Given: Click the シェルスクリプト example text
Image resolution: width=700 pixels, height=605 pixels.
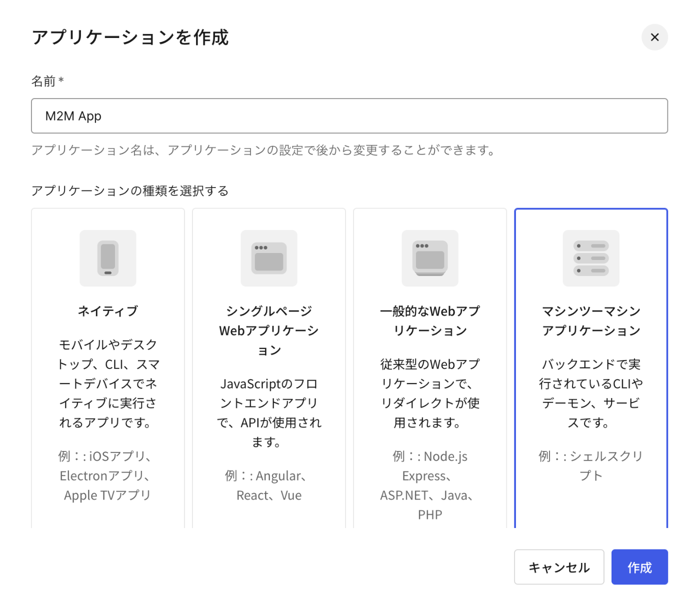Looking at the screenshot, I should tap(591, 465).
